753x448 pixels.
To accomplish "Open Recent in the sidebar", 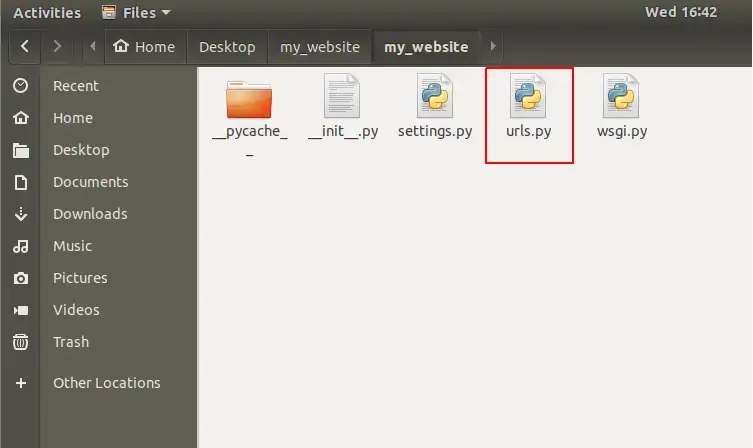I will [75, 86].
